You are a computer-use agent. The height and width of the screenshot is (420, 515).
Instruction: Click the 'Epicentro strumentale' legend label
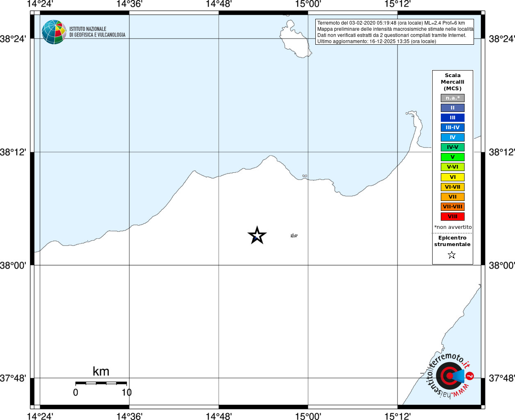point(452,241)
